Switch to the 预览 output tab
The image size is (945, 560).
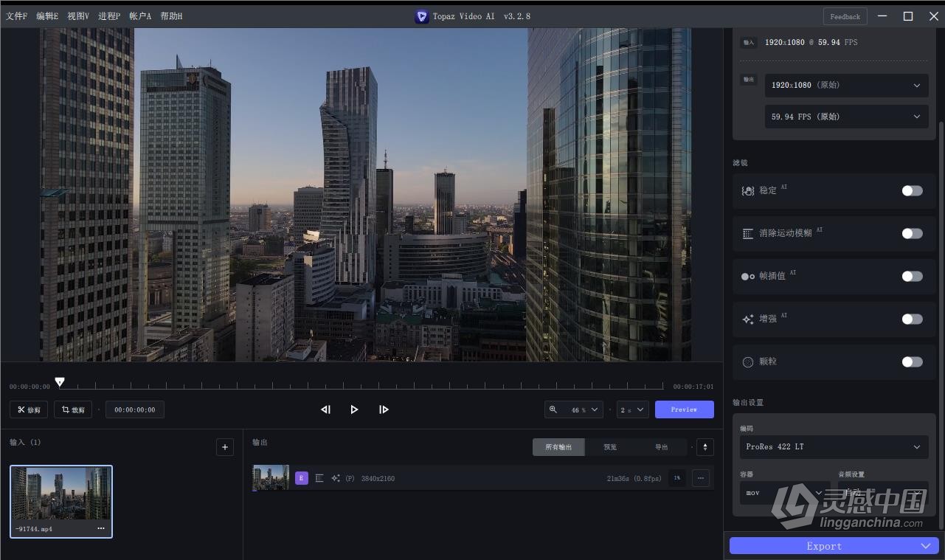pos(610,447)
